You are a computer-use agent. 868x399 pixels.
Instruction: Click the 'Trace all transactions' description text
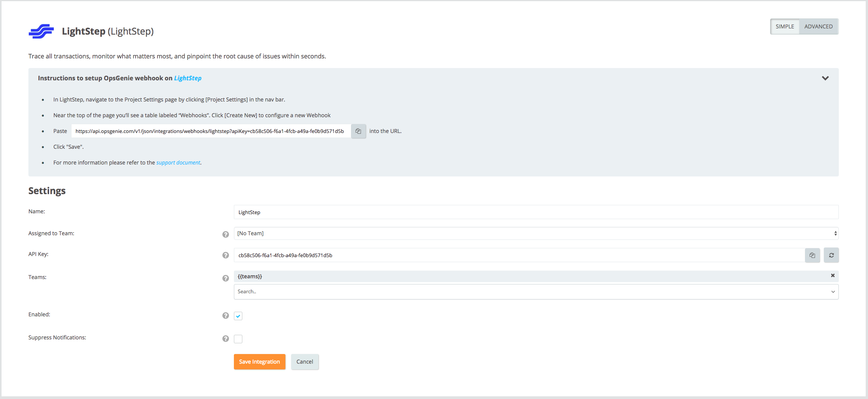(x=177, y=56)
